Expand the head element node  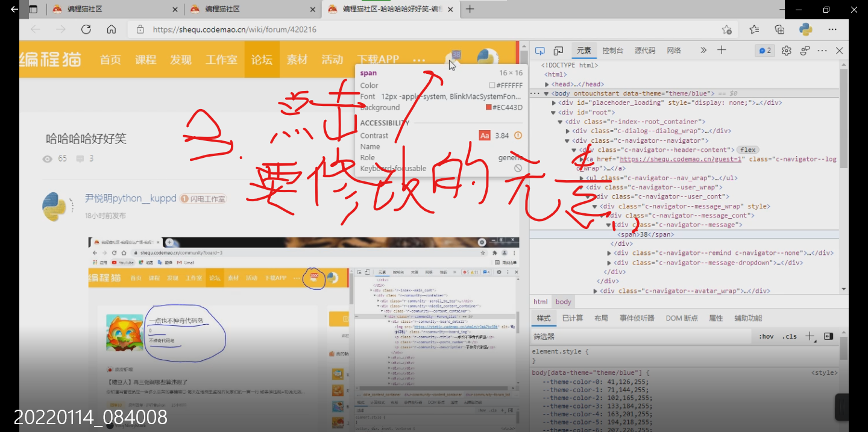[x=547, y=84]
